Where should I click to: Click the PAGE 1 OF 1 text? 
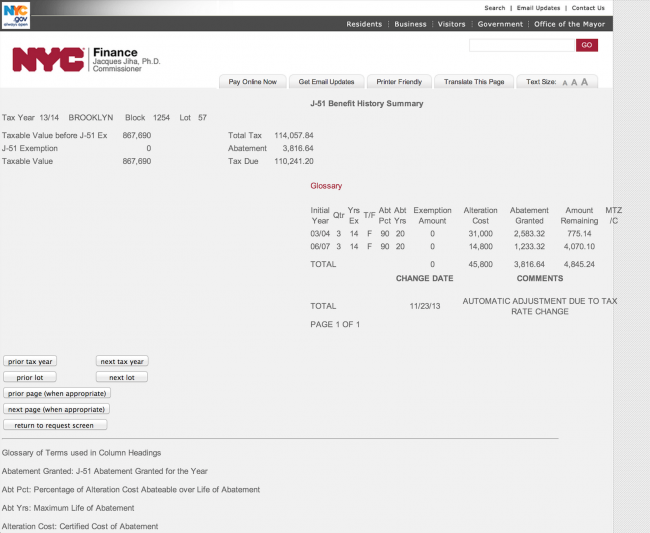[x=335, y=324]
